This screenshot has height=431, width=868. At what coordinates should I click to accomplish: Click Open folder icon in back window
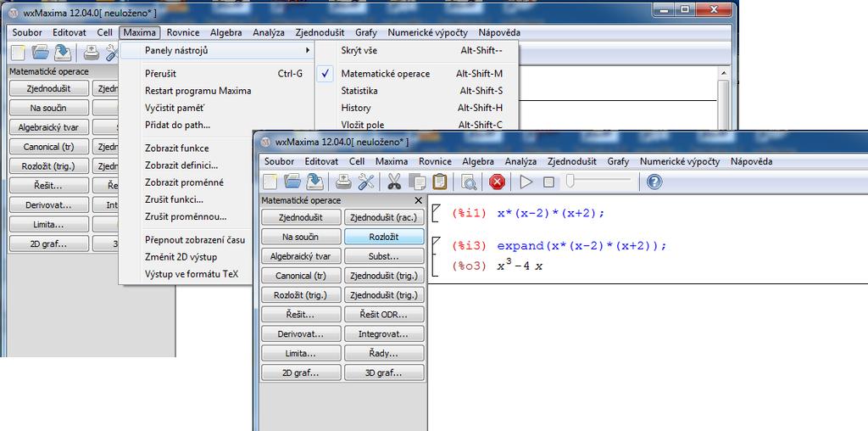41,53
